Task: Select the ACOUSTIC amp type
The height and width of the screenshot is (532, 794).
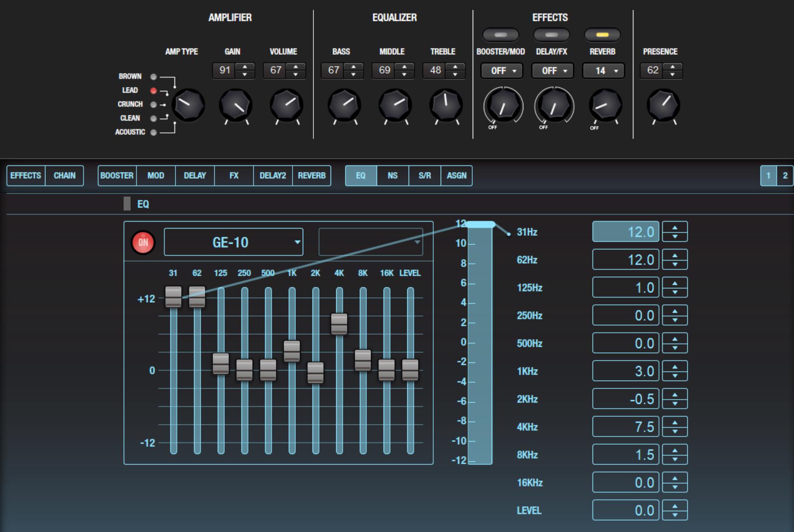Action: pos(154,132)
